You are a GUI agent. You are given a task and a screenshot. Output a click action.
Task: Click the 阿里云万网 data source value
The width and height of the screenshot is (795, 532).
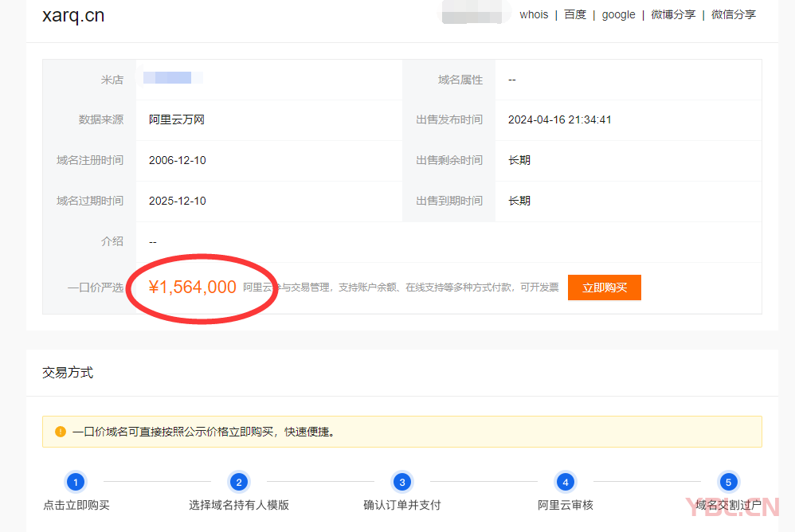tap(177, 119)
